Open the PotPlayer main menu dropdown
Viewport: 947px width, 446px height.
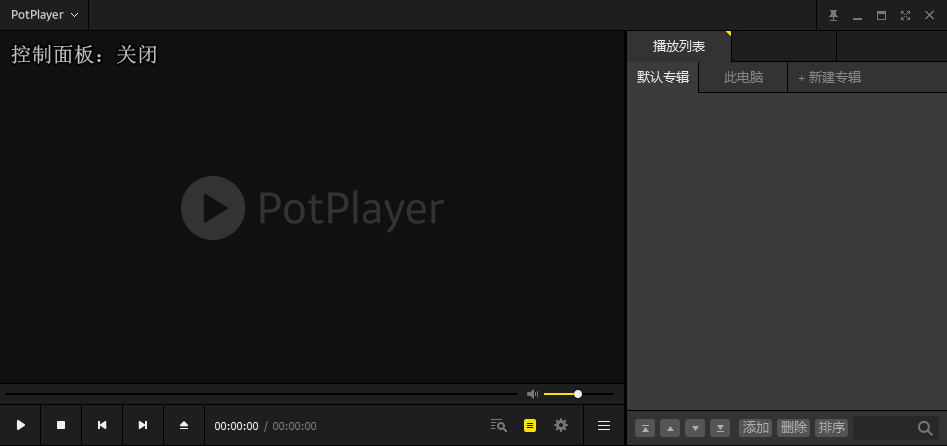(45, 15)
